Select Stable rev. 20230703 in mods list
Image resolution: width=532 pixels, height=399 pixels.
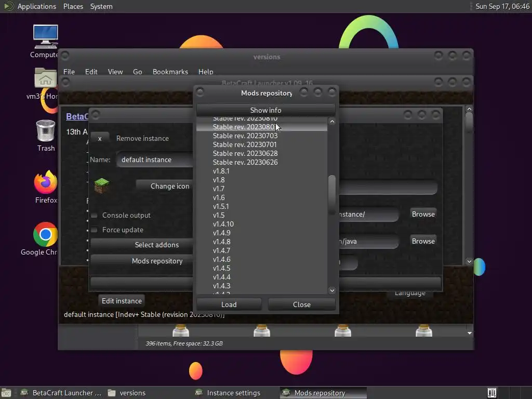click(x=262, y=136)
